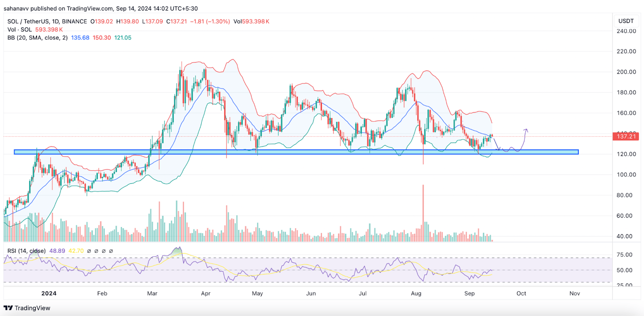Click the current price label 137.21
Image resolution: width=644 pixels, height=316 pixels.
click(626, 137)
